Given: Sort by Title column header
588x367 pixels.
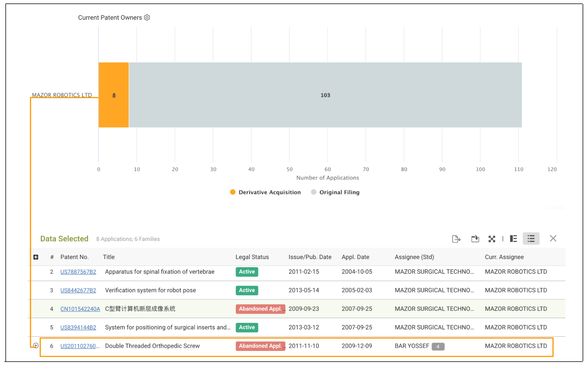Looking at the screenshot, I should click(x=109, y=257).
